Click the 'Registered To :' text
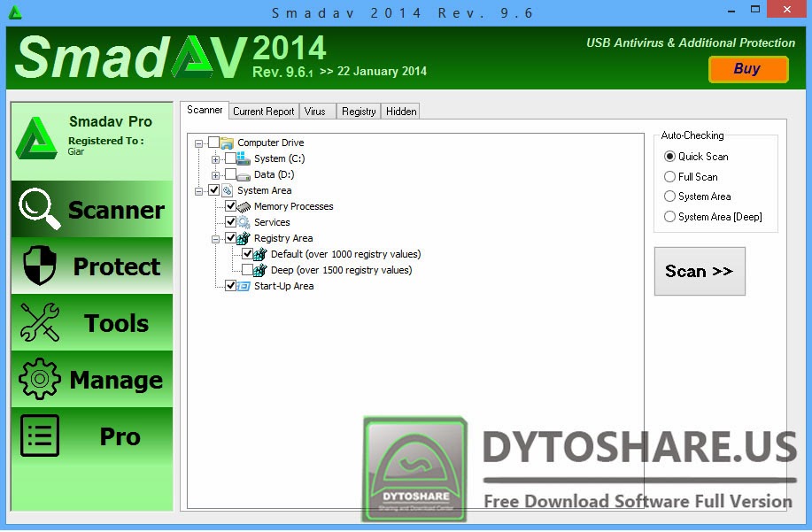812x532 pixels. [x=106, y=141]
